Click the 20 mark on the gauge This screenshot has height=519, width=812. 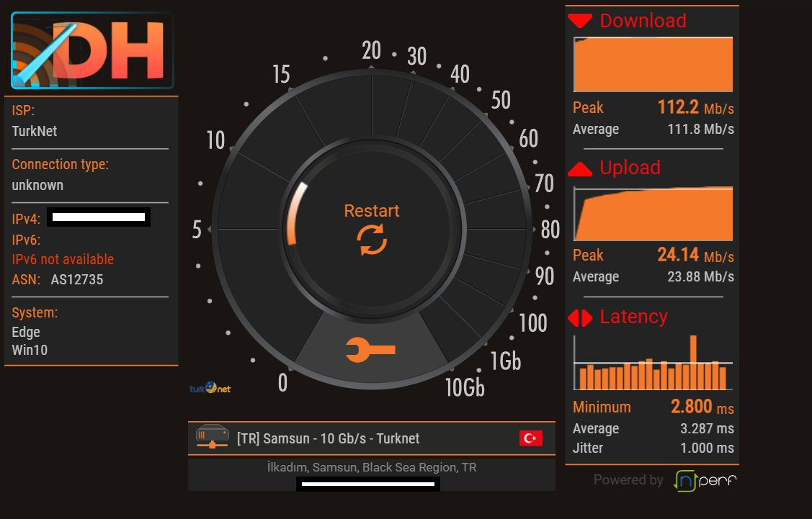pos(371,50)
